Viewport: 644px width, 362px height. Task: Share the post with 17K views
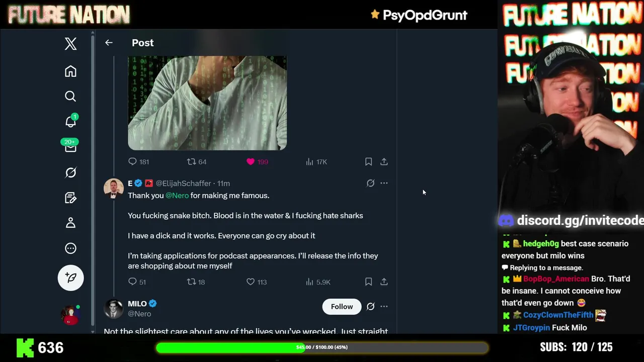(384, 161)
